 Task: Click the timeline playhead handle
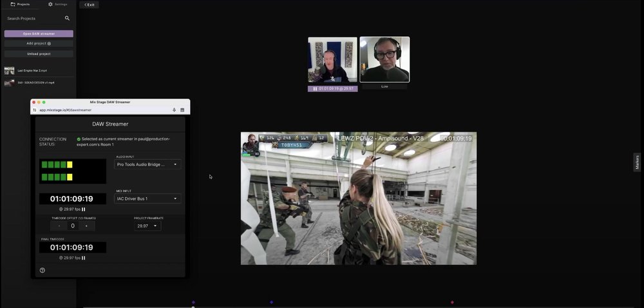(x=193, y=307)
